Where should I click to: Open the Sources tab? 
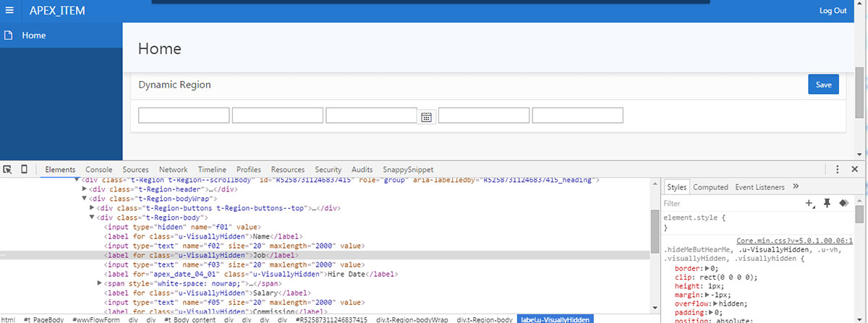pyautogui.click(x=135, y=169)
